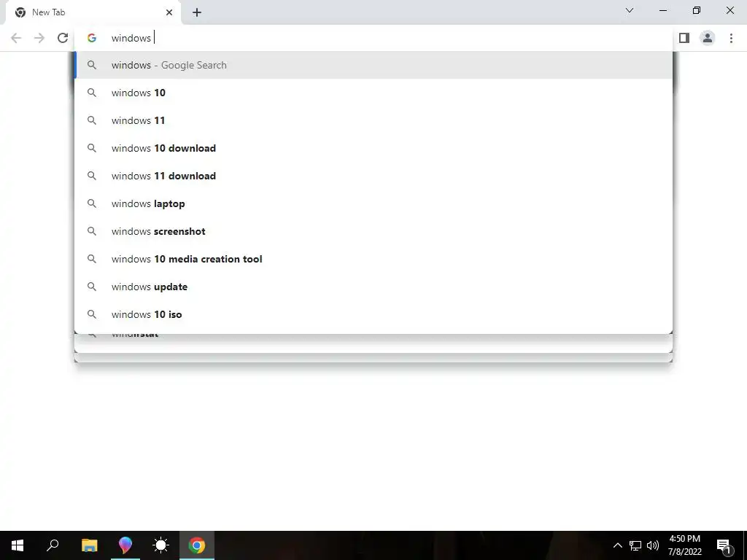The image size is (747, 560).
Task: Open the clock showing 4:50 PM
Action: [x=684, y=545]
